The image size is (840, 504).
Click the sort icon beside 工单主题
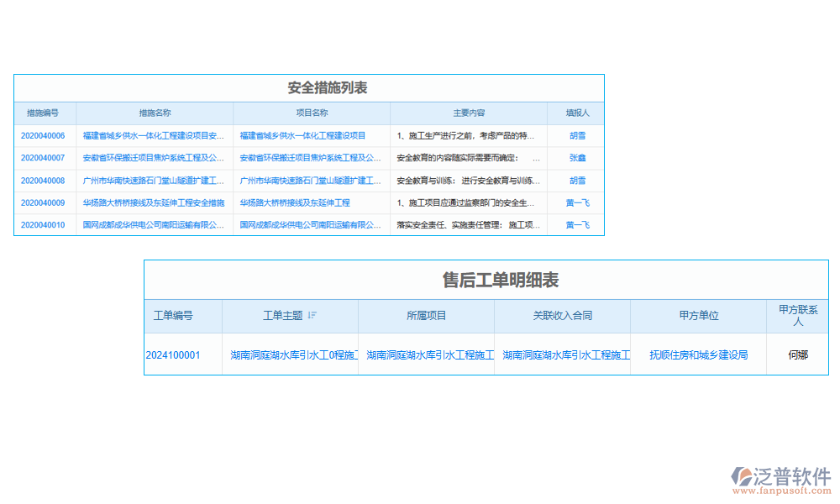point(312,316)
